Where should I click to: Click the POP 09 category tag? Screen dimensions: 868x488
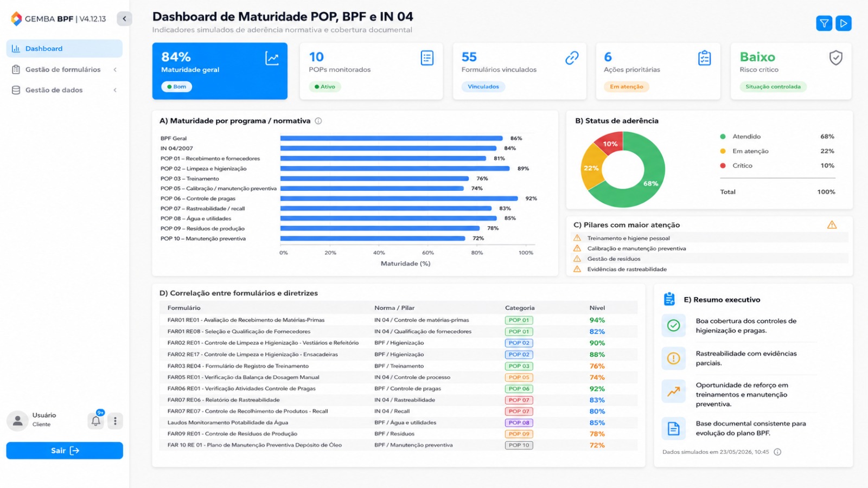coord(519,434)
